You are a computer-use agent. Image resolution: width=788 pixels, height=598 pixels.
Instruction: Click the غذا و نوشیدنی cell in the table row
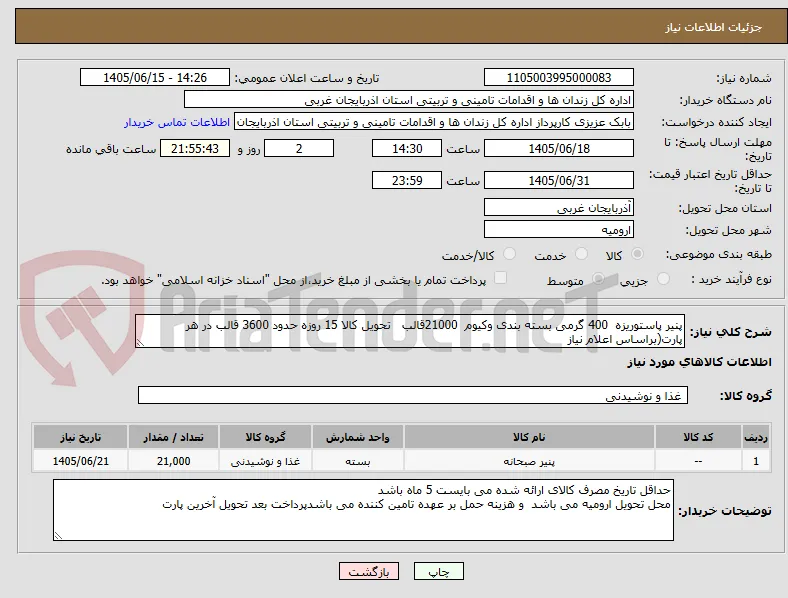click(265, 461)
